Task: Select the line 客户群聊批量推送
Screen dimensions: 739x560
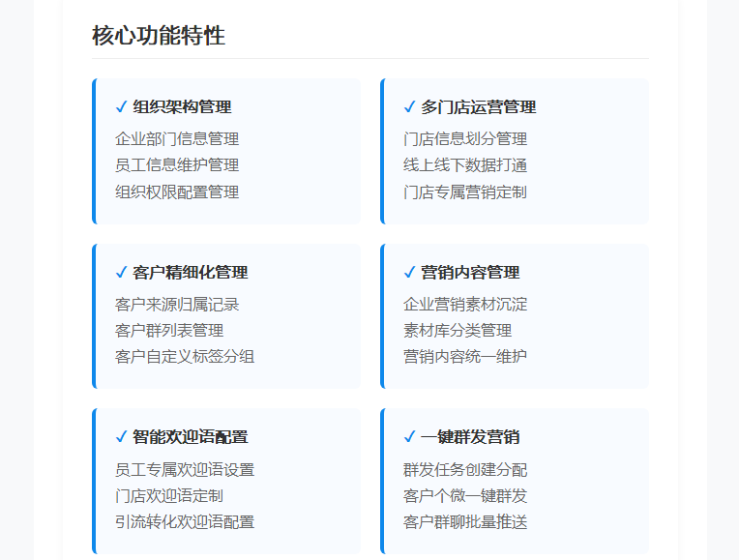Action: point(465,522)
